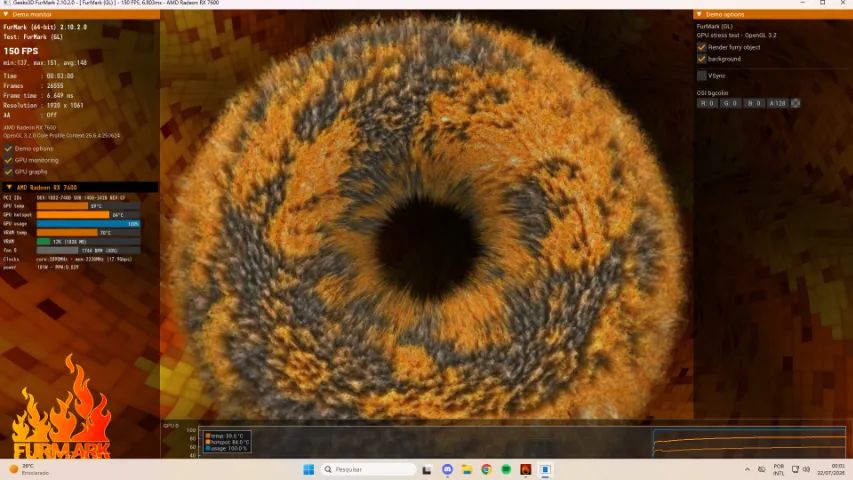Open File Explorer from the taskbar
Viewport: 853px width, 480px height.
tap(467, 470)
